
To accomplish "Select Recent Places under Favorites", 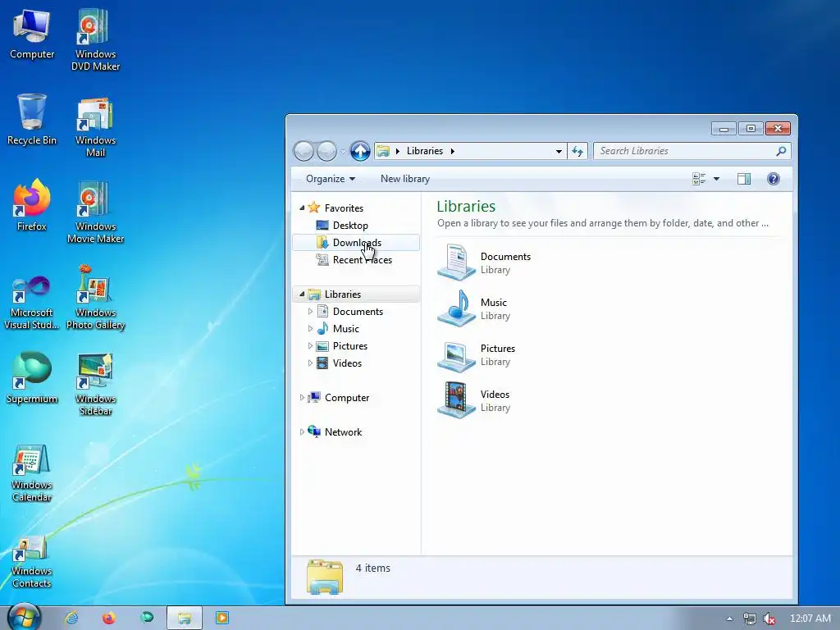I will coord(362,260).
